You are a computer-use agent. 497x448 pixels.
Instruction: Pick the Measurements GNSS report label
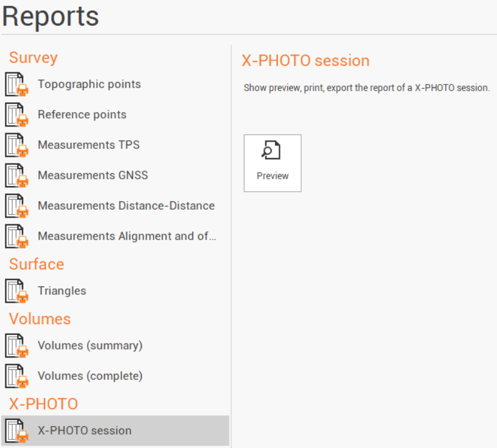(x=92, y=175)
